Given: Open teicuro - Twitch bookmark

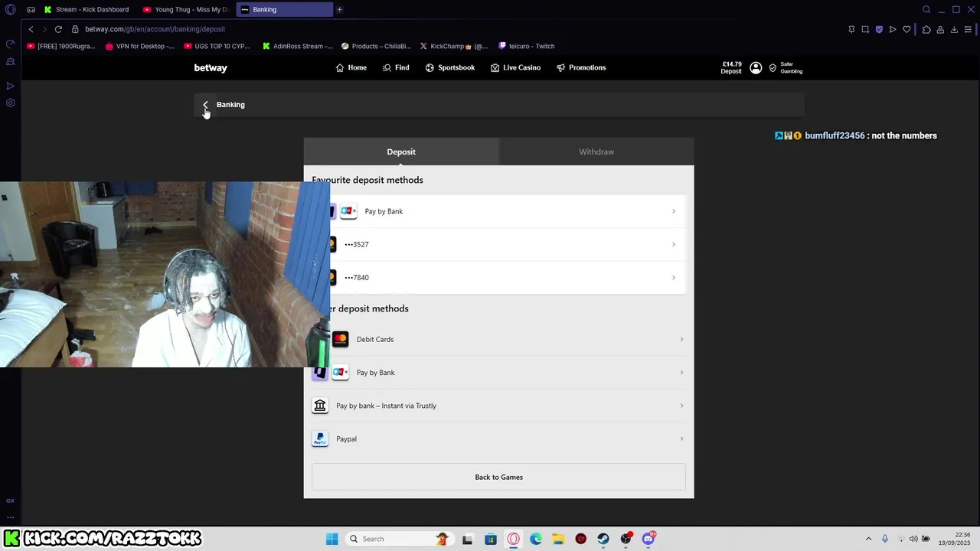Looking at the screenshot, I should (x=526, y=46).
